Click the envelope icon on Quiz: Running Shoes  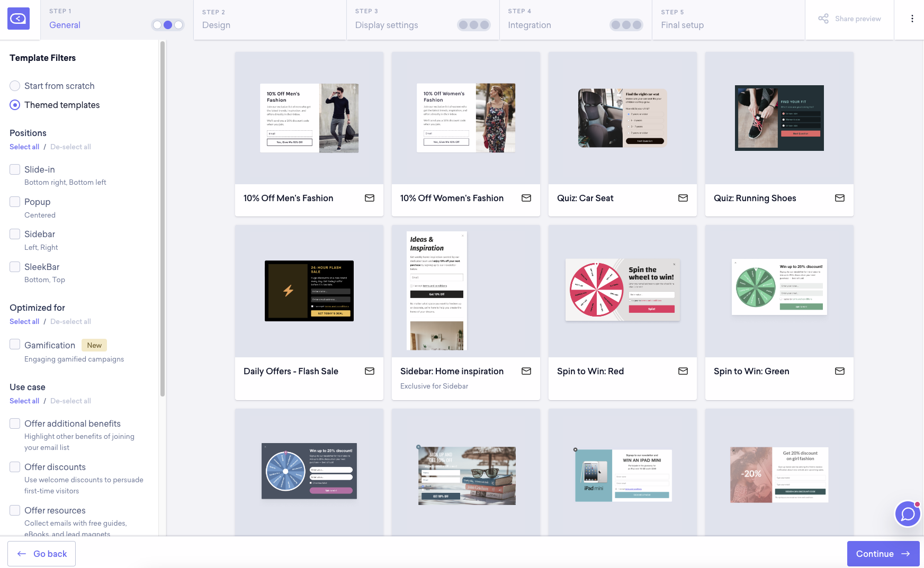coord(839,198)
